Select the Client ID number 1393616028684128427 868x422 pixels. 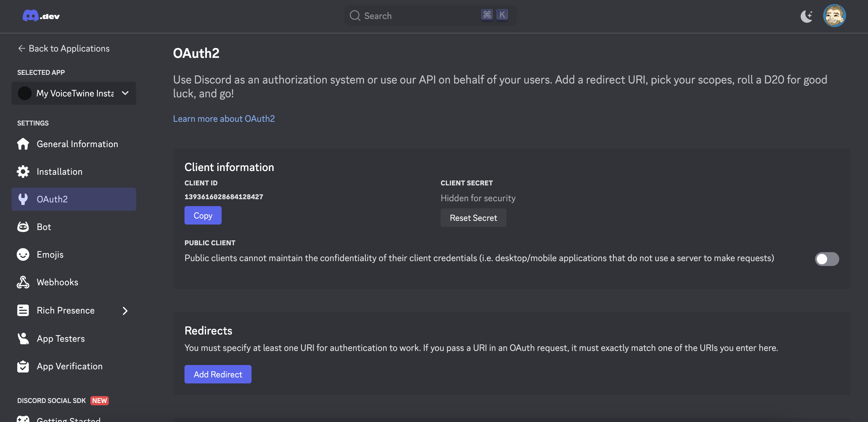click(x=224, y=197)
